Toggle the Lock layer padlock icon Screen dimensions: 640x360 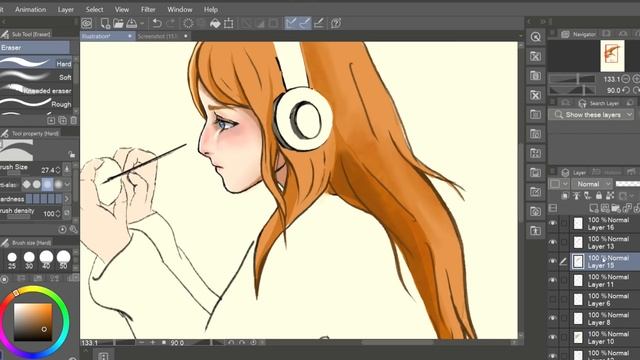tap(598, 196)
